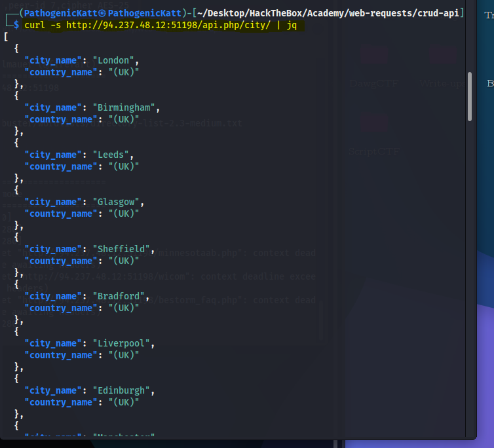Click "(UK)" value under Glasgow
This screenshot has width=494, height=448.
[x=124, y=214]
